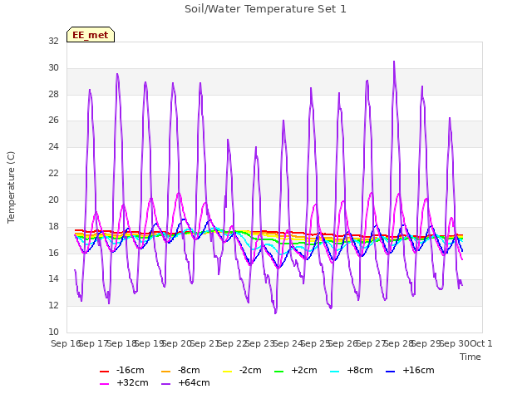Click the 'Oct 1' x-axis tick label
This screenshot has width=532, height=399.
(481, 343)
